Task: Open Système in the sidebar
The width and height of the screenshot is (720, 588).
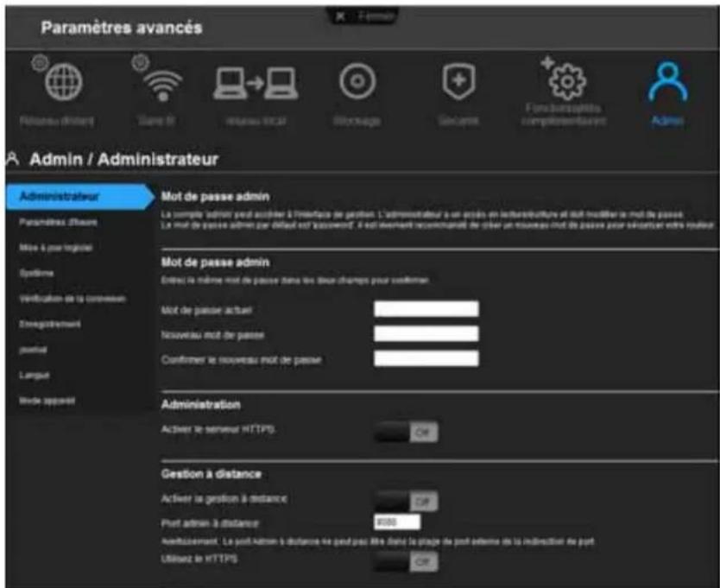Action: pyautogui.click(x=36, y=274)
